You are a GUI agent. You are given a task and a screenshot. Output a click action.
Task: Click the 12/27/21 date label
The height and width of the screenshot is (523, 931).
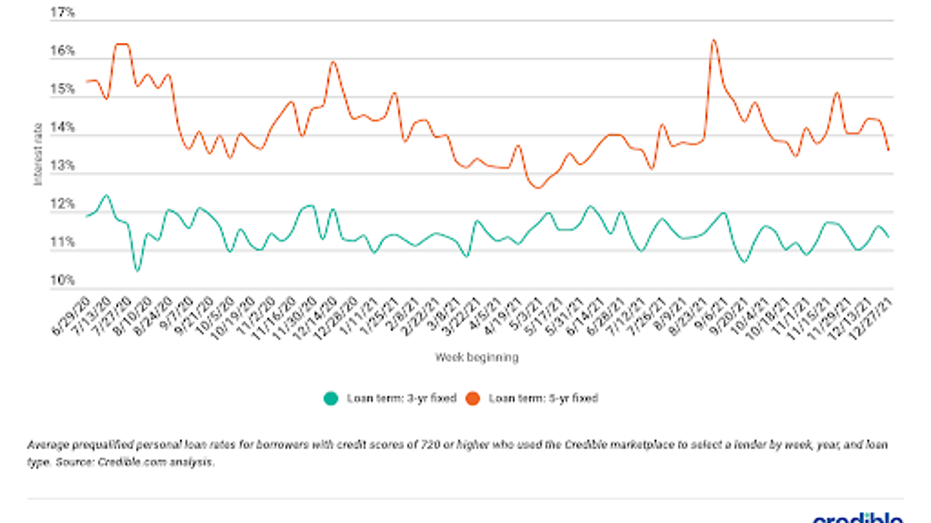pos(872,318)
